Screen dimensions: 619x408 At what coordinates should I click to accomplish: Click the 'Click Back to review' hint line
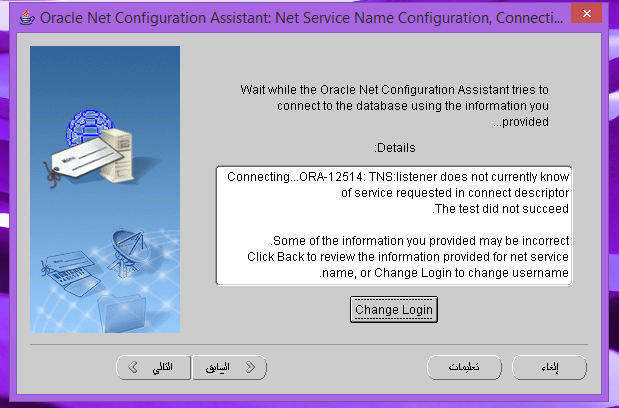(408, 257)
